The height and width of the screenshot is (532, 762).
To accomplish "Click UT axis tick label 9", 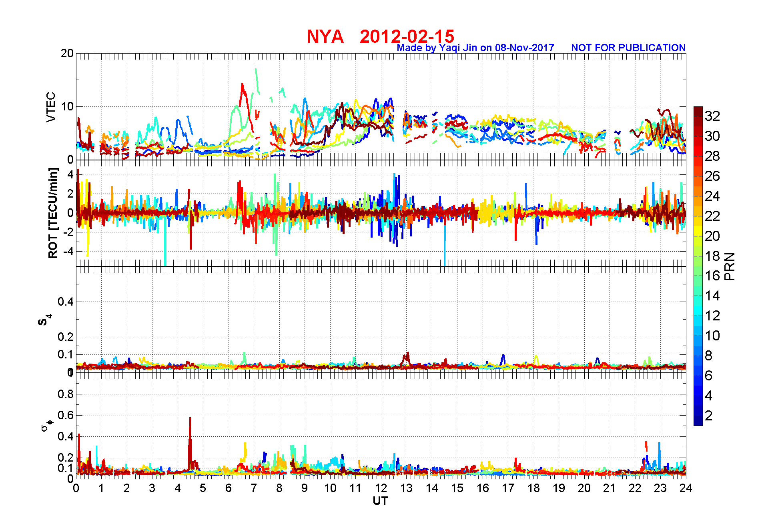I will coord(305,488).
